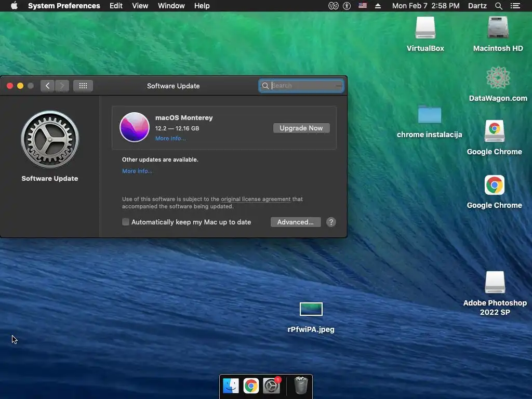Select the Macintosh HD desktop icon
The height and width of the screenshot is (399, 532).
[498, 27]
